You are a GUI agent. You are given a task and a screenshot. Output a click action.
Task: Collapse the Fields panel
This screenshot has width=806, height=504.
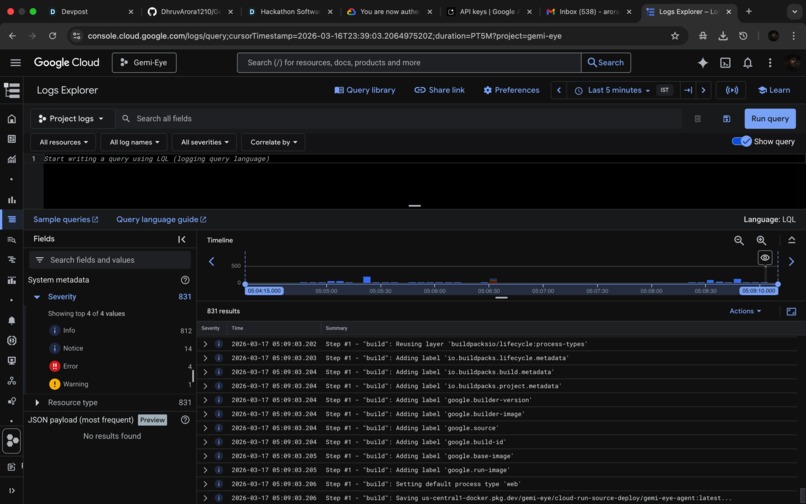(181, 239)
